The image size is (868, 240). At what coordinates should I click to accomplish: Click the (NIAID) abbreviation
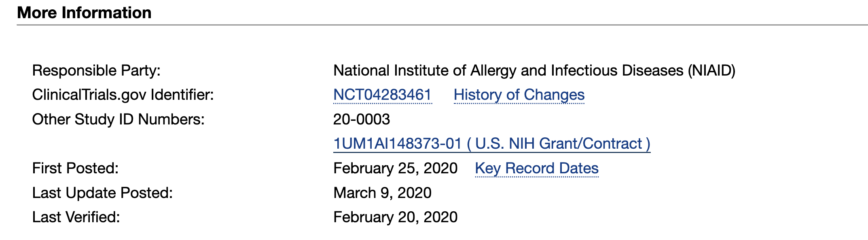(711, 71)
